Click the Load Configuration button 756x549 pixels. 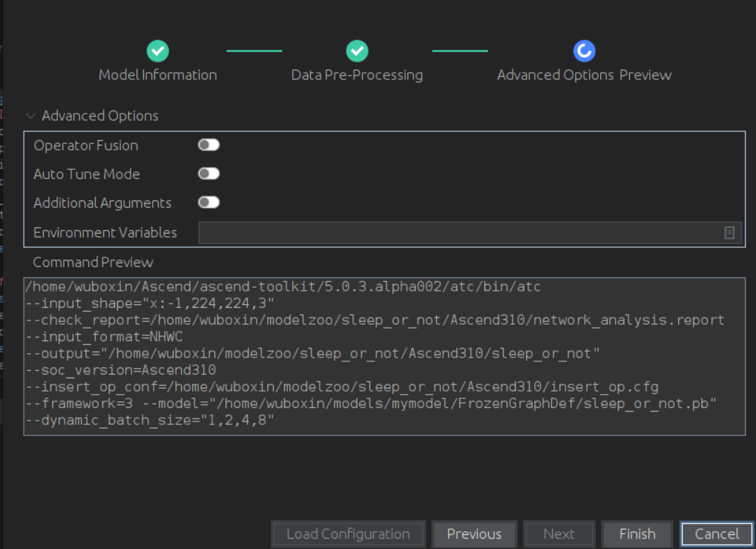348,534
